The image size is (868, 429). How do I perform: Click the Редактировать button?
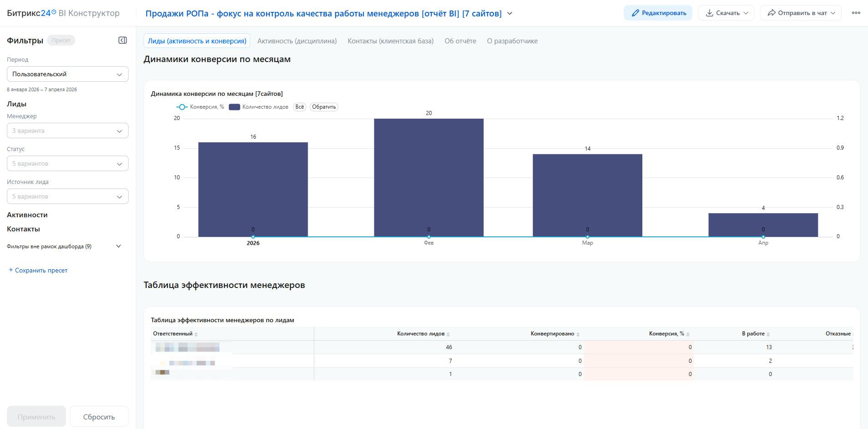click(x=657, y=13)
